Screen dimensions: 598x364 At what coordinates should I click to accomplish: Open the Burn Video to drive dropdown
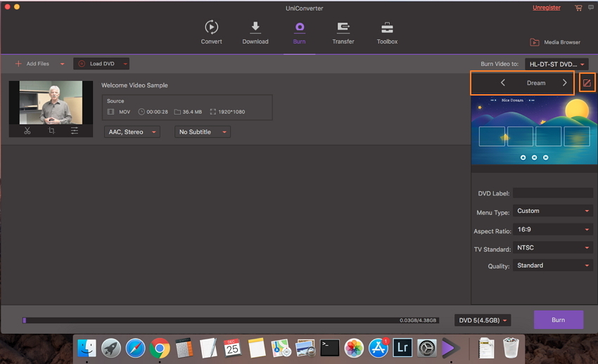(x=556, y=64)
